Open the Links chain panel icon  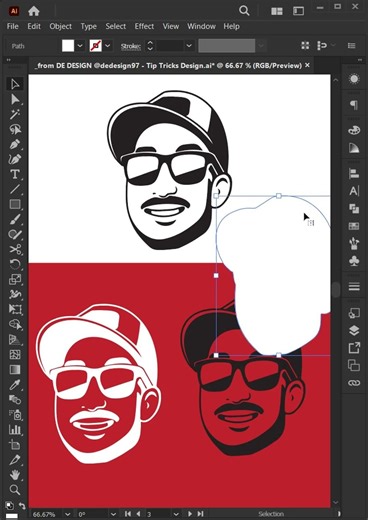click(354, 383)
